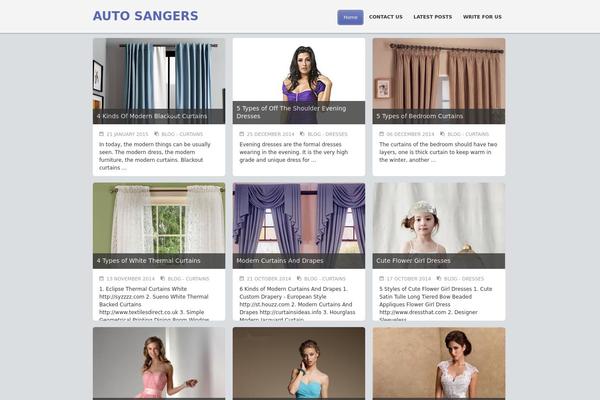Click '5 Types of Off The Shoulder Evening Dresses' title
The height and width of the screenshot is (400, 600).
(291, 112)
